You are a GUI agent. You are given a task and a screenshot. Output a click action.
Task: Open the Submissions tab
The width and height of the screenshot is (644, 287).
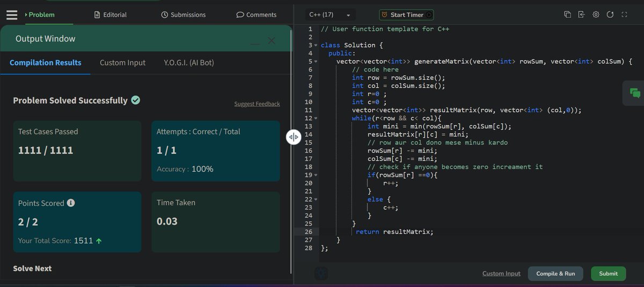(x=183, y=15)
